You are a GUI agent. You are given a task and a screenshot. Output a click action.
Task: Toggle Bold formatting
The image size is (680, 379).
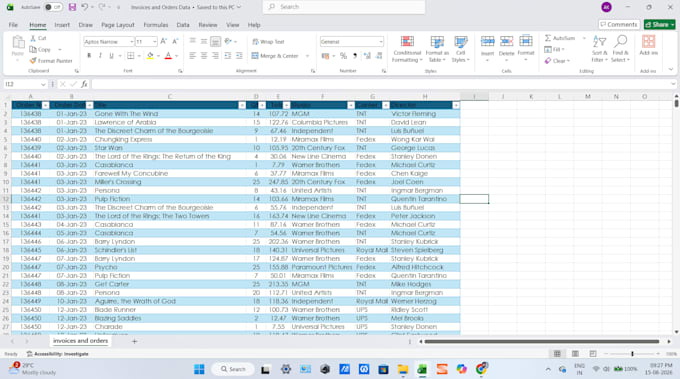pos(89,56)
